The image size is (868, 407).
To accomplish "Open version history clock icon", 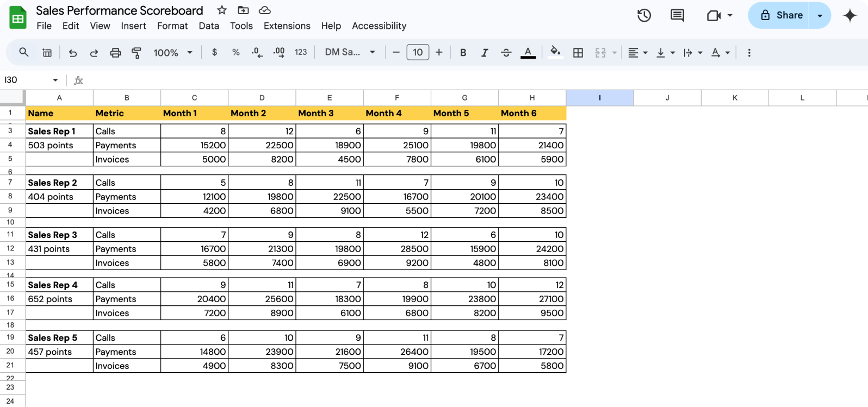I will 644,15.
